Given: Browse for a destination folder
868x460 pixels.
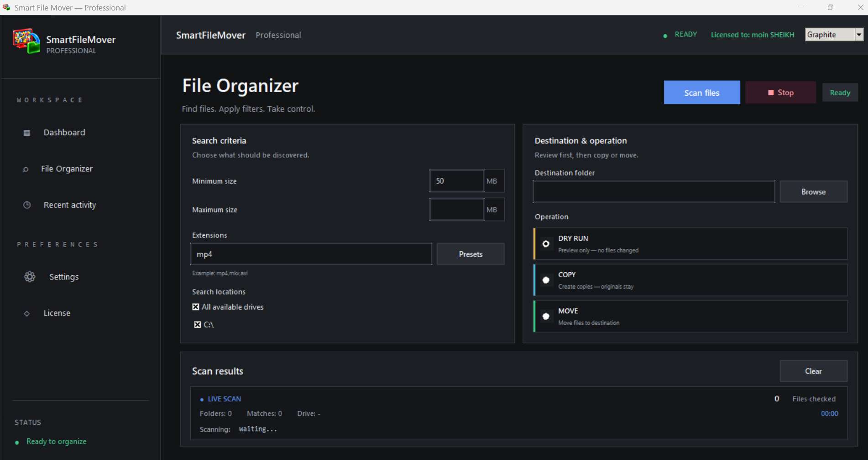Looking at the screenshot, I should click(813, 192).
